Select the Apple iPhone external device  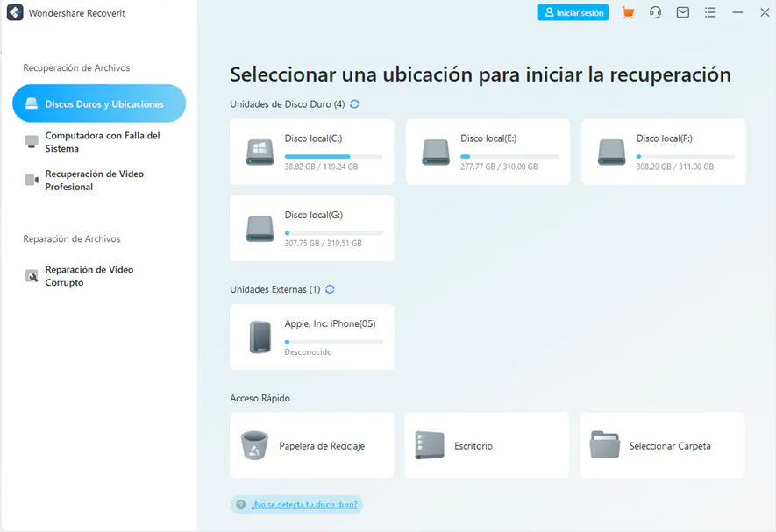point(311,337)
